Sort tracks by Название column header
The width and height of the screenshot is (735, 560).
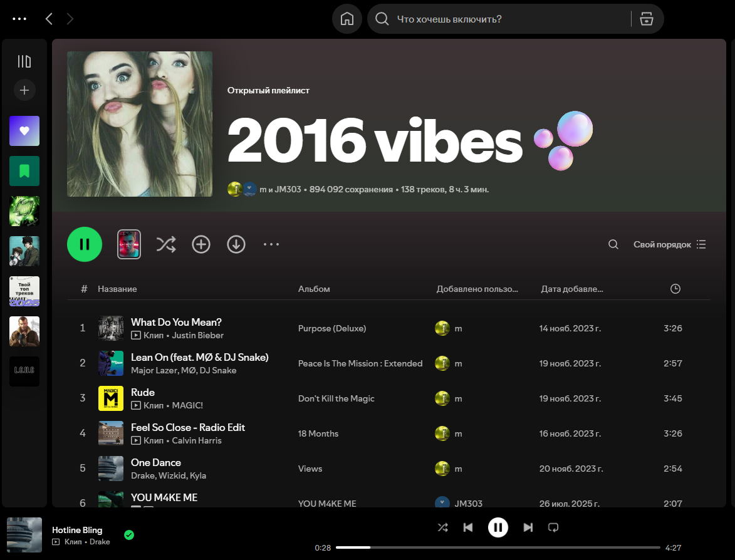(117, 289)
